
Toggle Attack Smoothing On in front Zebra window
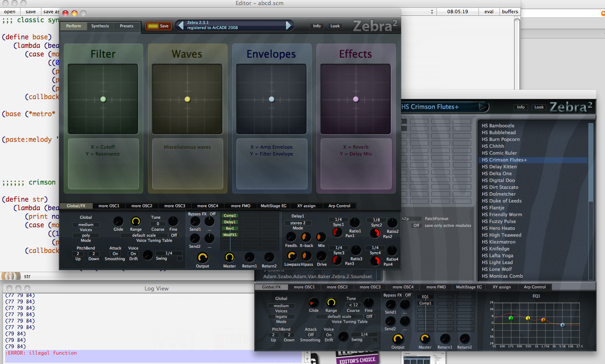tap(115, 254)
